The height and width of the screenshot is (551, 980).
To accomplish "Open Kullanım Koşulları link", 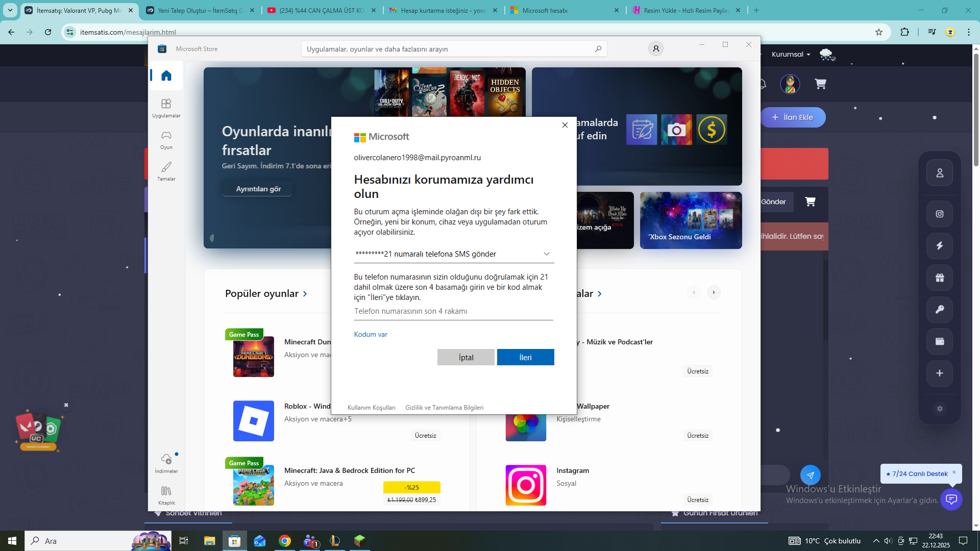I will pos(372,408).
